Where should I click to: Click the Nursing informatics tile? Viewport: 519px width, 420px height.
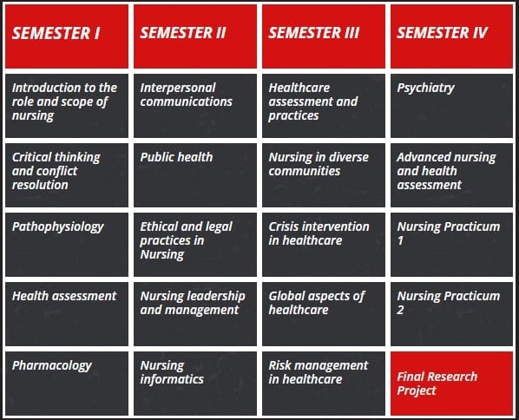[x=195, y=384]
